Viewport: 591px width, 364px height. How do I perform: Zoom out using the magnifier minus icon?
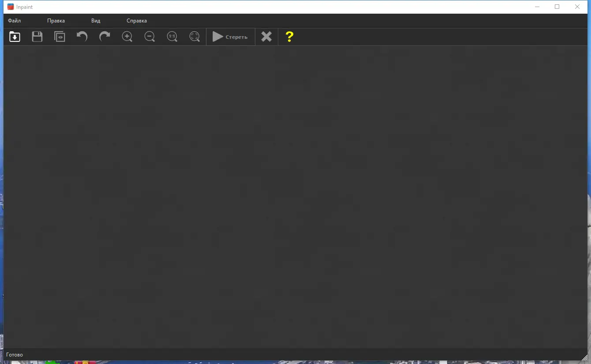pyautogui.click(x=150, y=37)
